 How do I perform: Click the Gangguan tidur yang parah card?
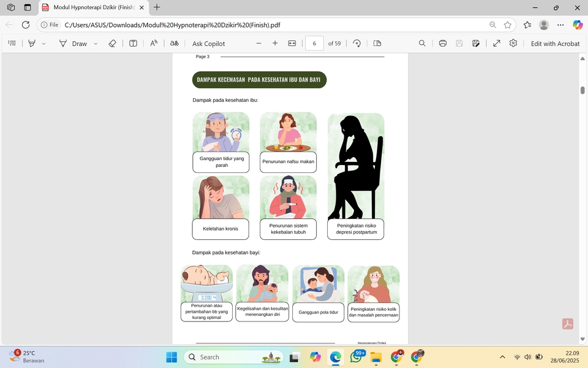coord(221,142)
